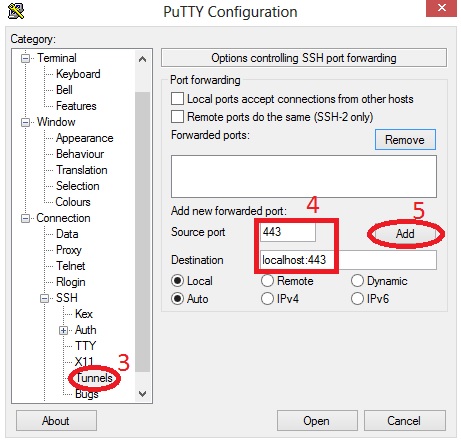This screenshot has width=461, height=443.
Task: Collapse the Connection tree node
Action: click(25, 219)
